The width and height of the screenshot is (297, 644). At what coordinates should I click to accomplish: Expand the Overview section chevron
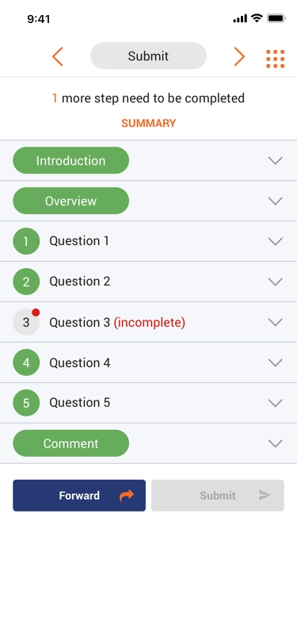276,201
